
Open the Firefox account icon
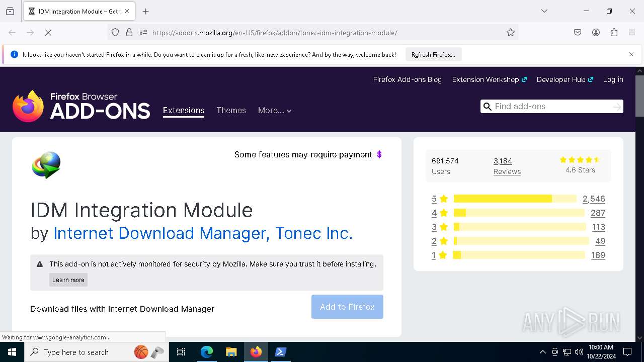click(x=596, y=33)
